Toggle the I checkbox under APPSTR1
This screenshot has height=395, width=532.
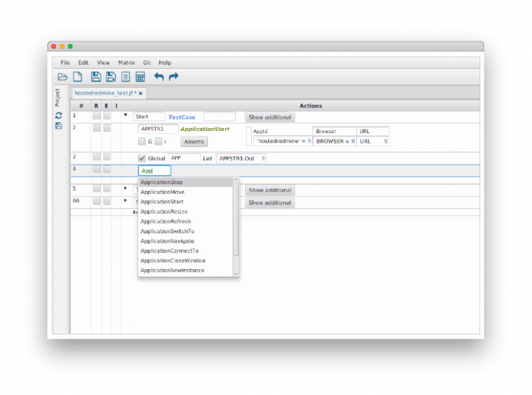pos(158,141)
